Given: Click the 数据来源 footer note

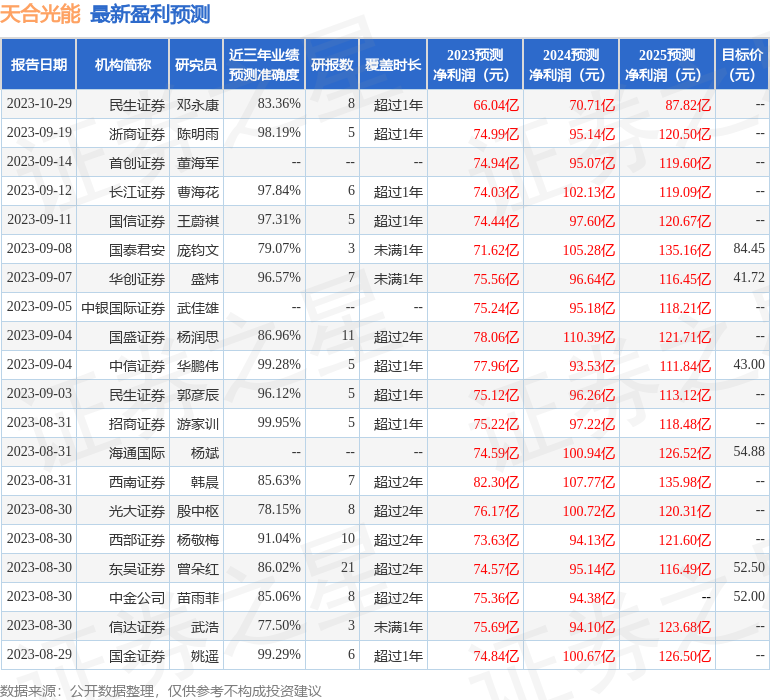Looking at the screenshot, I should [161, 691].
